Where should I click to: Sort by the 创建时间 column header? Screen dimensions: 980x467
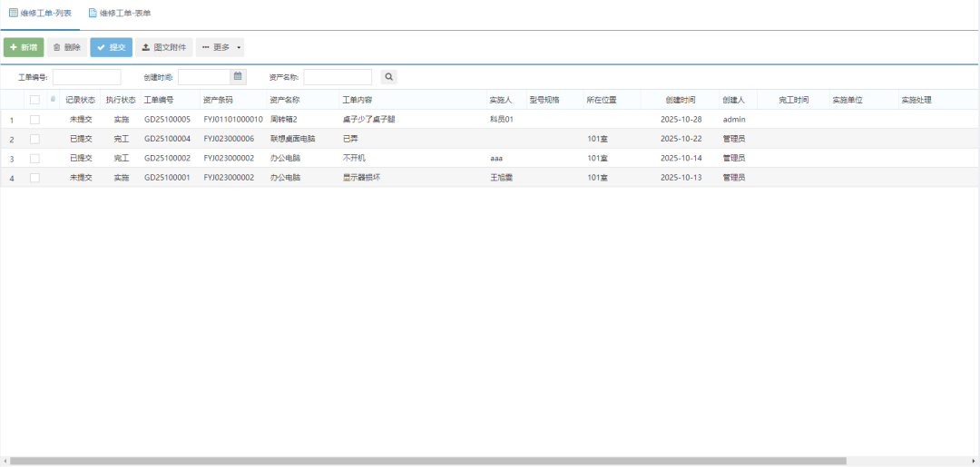tap(680, 100)
